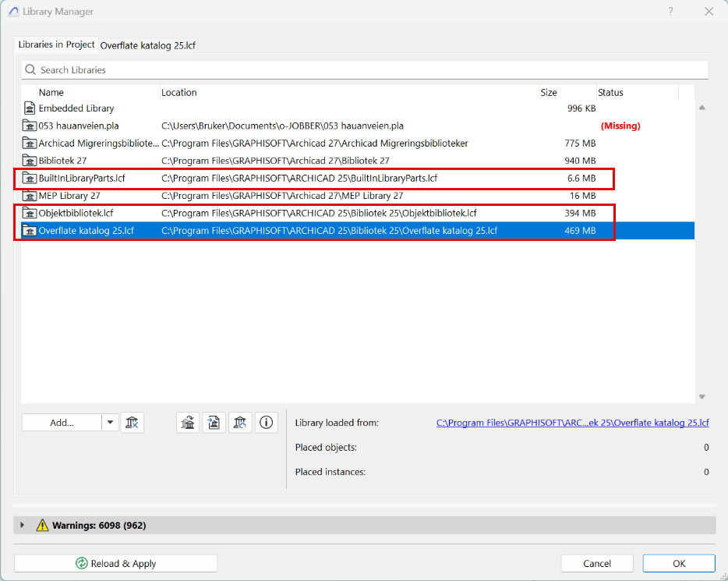Click the list scroll-down arrow
The width and height of the screenshot is (728, 581).
pos(701,396)
